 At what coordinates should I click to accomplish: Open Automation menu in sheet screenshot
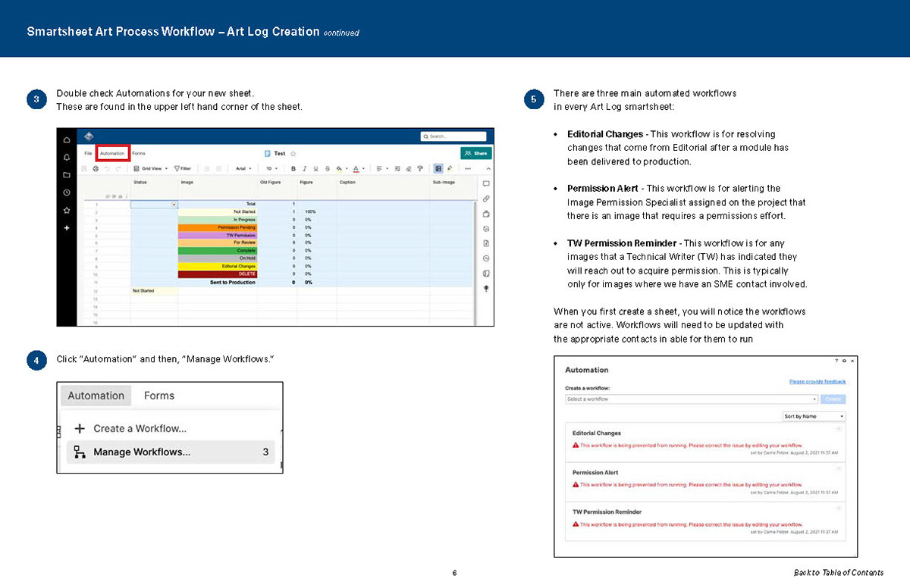point(111,153)
